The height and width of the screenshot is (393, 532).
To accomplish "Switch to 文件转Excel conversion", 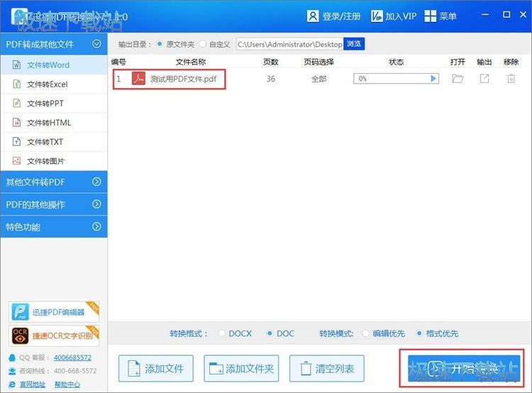I will pyautogui.click(x=54, y=84).
